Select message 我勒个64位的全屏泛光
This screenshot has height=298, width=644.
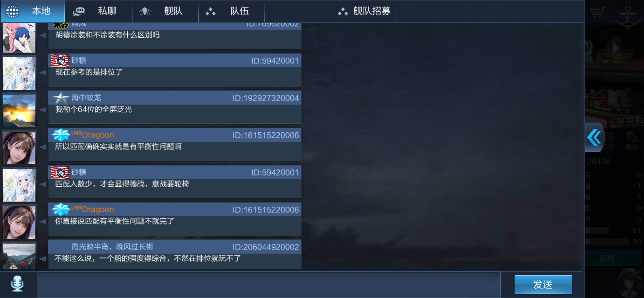tap(94, 109)
